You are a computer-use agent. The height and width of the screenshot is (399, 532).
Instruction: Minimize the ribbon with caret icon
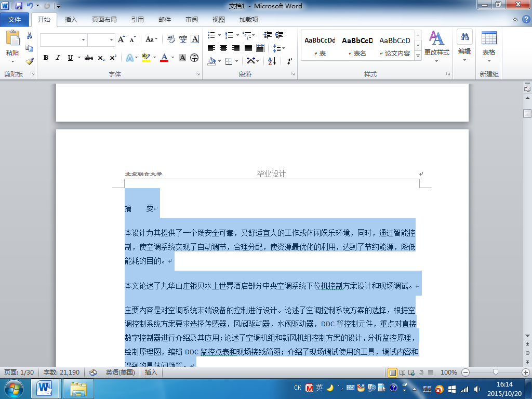[515, 20]
